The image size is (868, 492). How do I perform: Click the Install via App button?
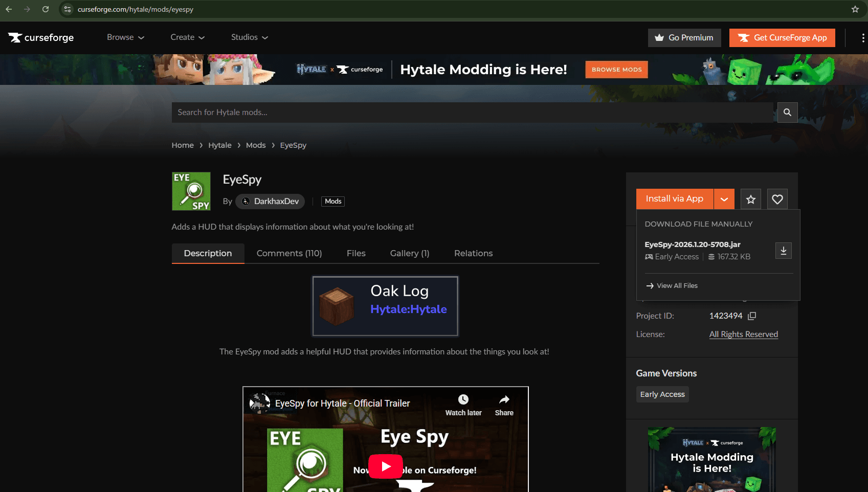[674, 199]
